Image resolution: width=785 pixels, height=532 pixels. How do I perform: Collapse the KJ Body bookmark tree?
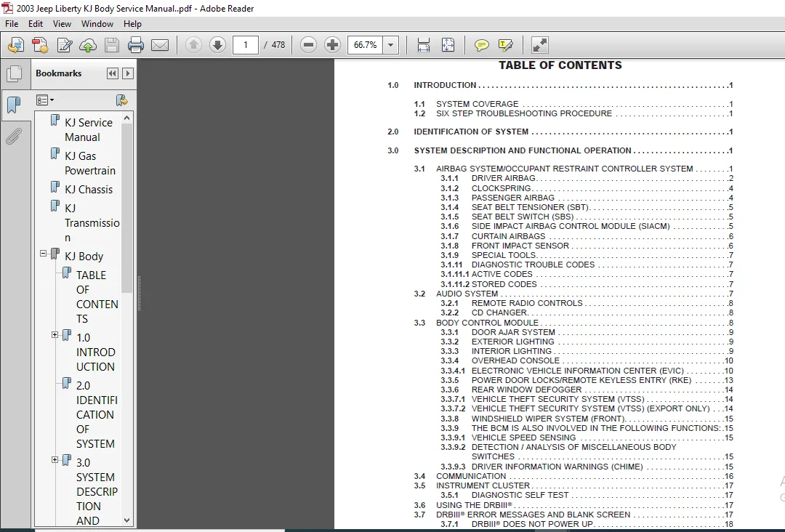pos(44,254)
